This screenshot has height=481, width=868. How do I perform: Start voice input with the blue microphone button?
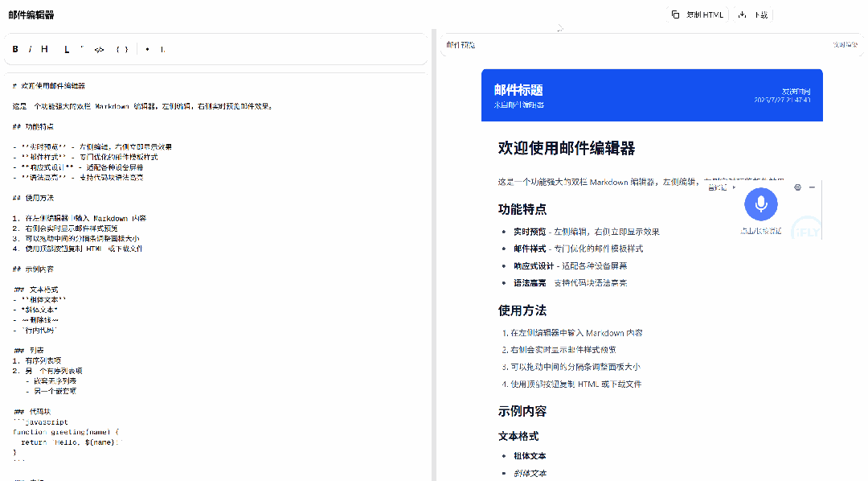click(761, 204)
